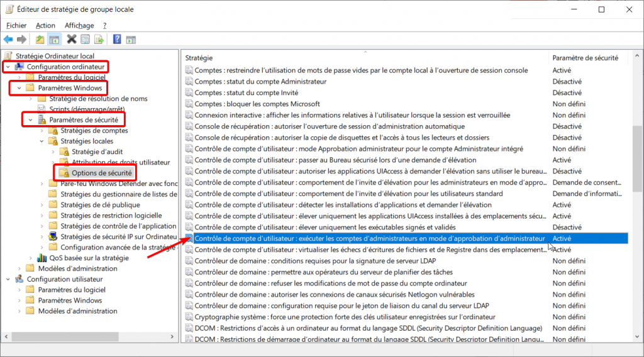Toggle the Show/Hide action pane icon
Viewport: 644px width, 357px height.
point(131,40)
